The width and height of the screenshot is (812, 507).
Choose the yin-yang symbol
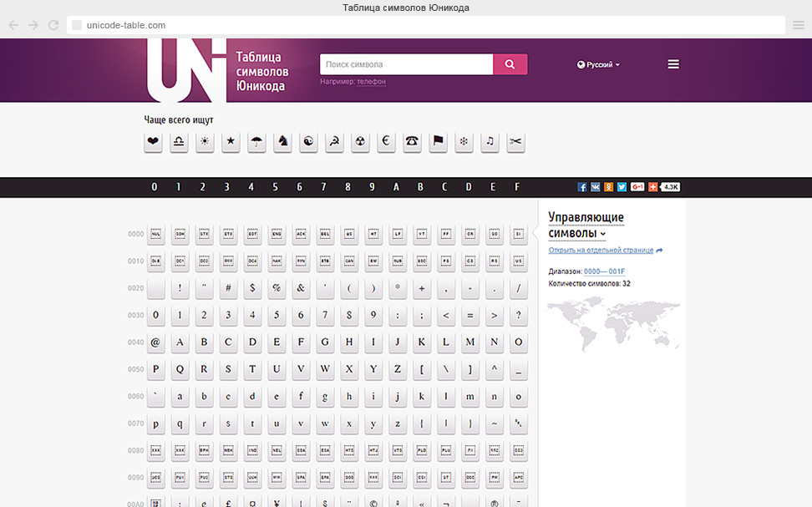click(309, 142)
